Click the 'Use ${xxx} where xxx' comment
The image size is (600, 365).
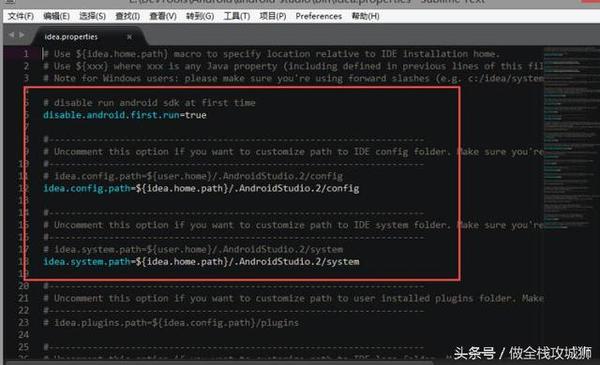point(293,66)
